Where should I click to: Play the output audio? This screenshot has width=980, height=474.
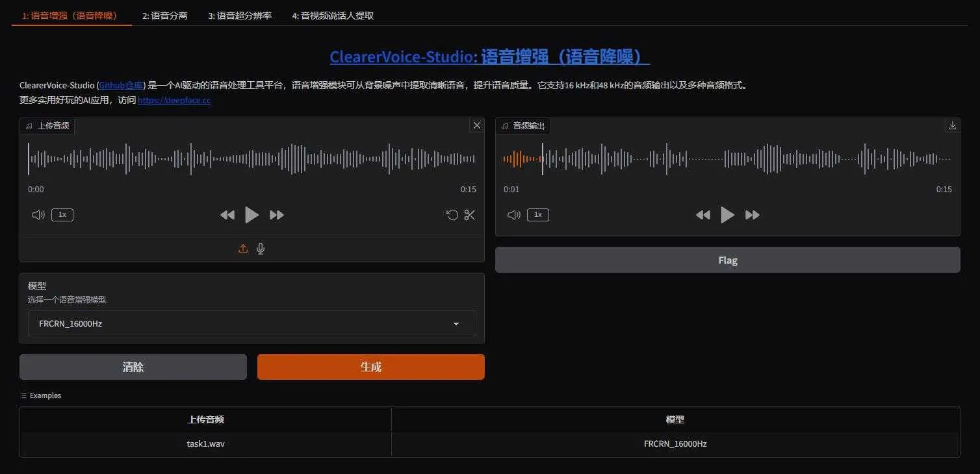727,215
